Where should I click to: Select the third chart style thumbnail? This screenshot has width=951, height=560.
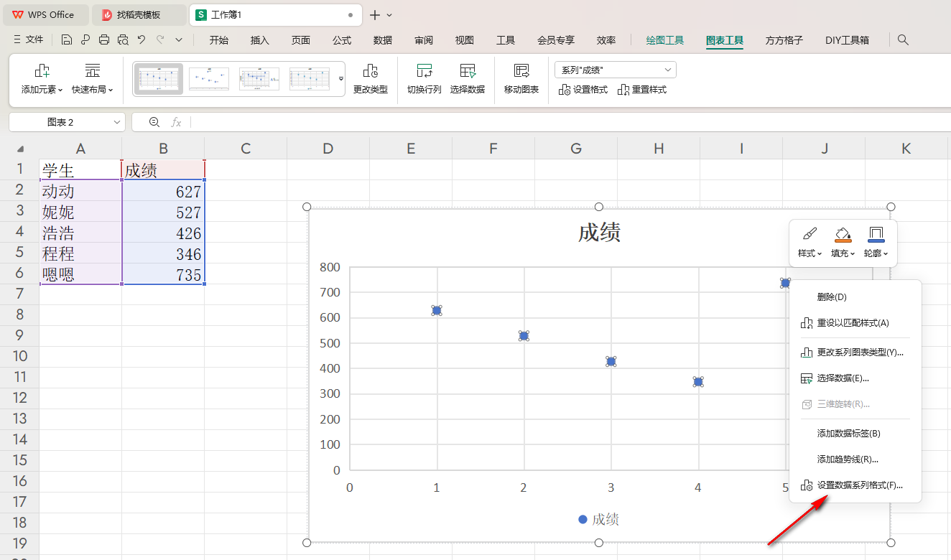[259, 79]
